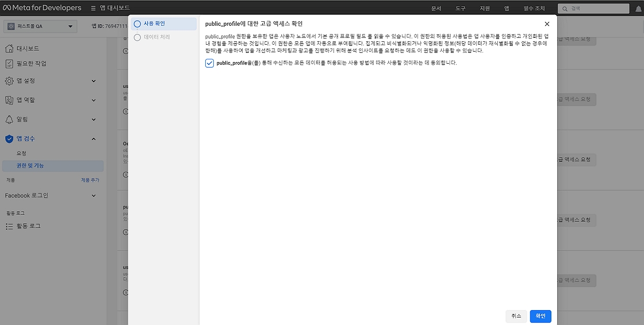
Task: Open the 앱 menu in top bar
Action: click(507, 8)
